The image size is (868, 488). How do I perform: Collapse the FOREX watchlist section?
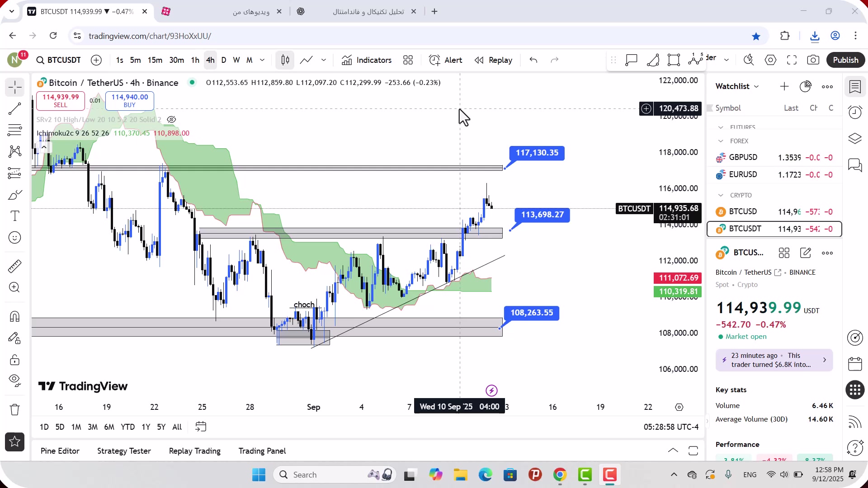coord(721,141)
